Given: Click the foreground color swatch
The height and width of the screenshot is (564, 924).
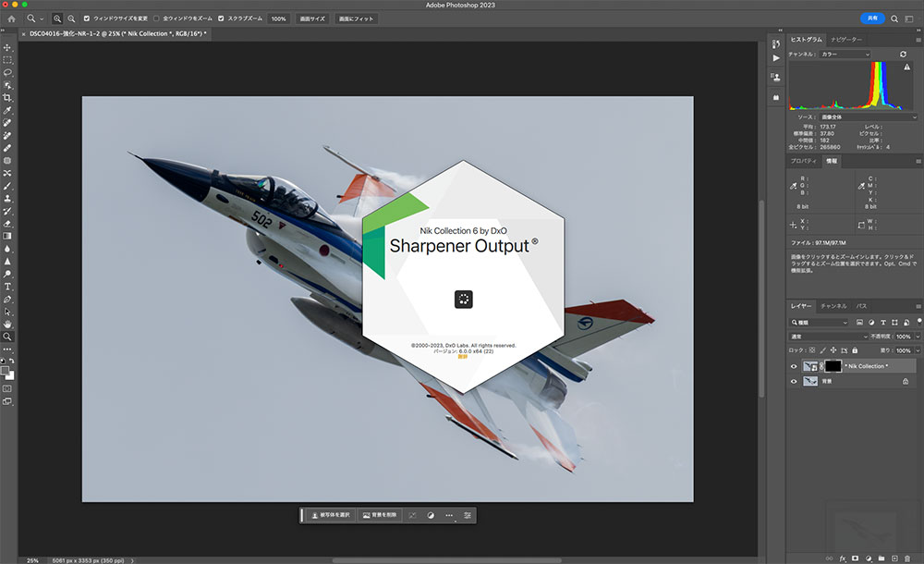Looking at the screenshot, I should [x=6, y=371].
